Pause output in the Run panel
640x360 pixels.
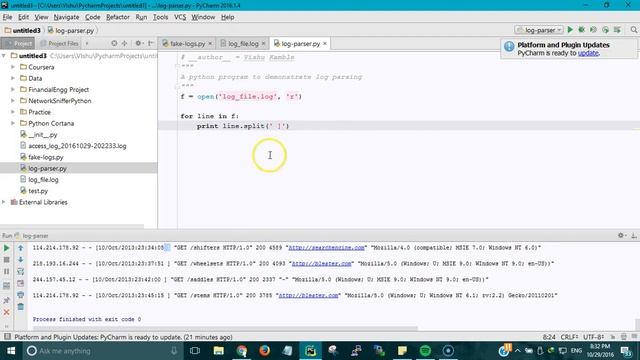6,271
